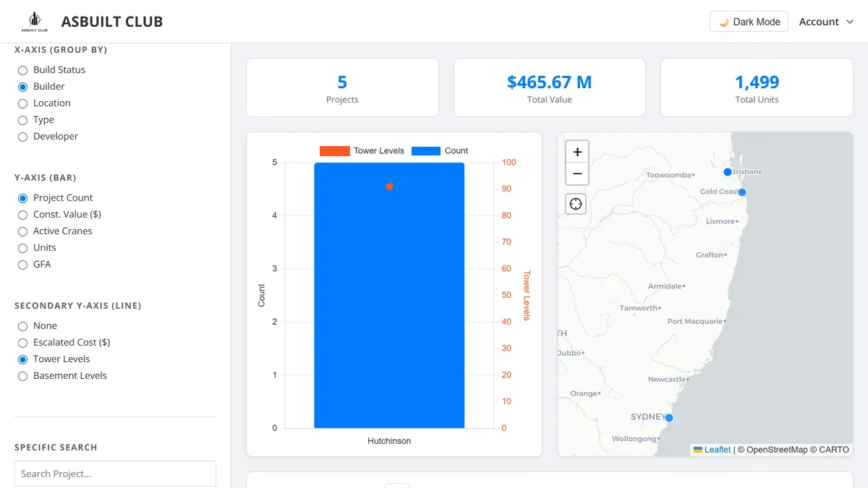Click the blue Hutchinson bar

389,295
